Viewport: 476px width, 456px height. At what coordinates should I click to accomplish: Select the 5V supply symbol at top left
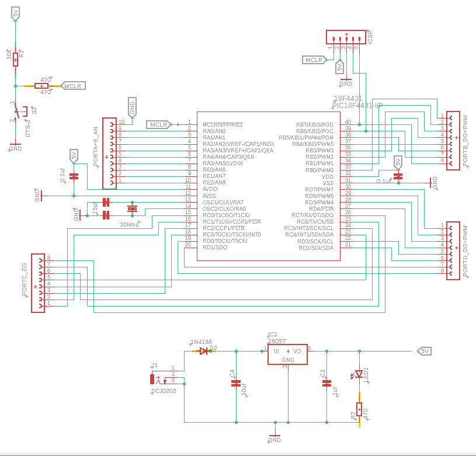(x=15, y=13)
